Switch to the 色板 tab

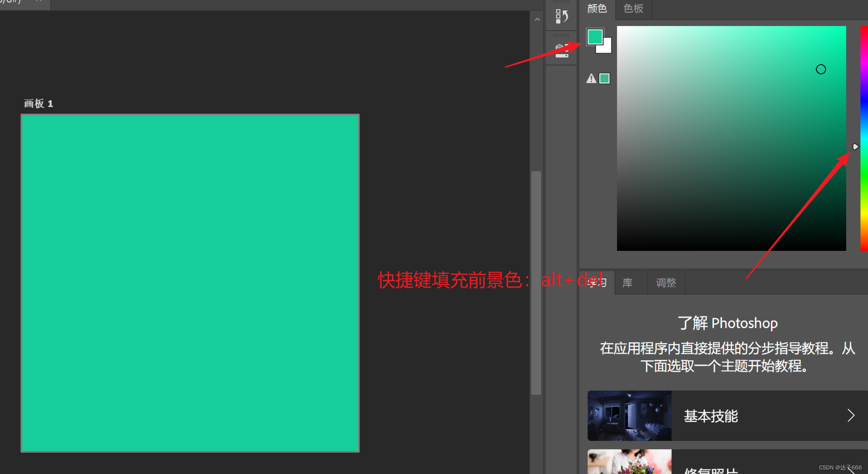[x=633, y=8]
